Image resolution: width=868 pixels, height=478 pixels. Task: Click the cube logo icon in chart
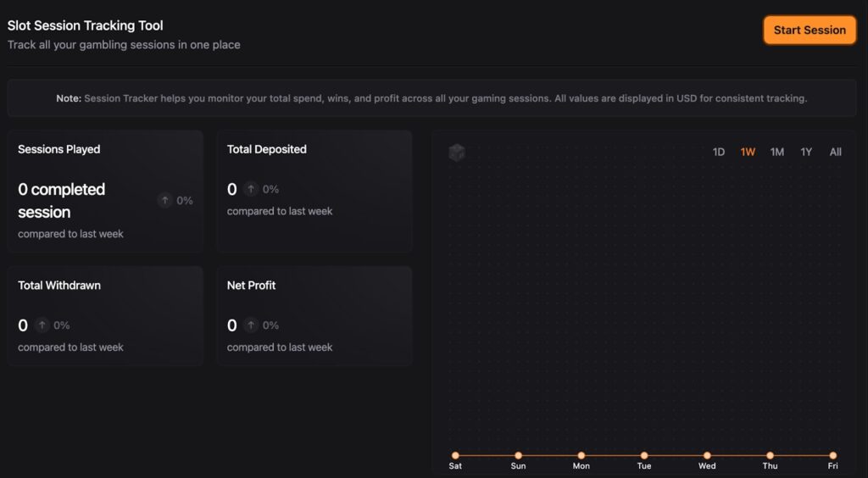[x=457, y=153]
